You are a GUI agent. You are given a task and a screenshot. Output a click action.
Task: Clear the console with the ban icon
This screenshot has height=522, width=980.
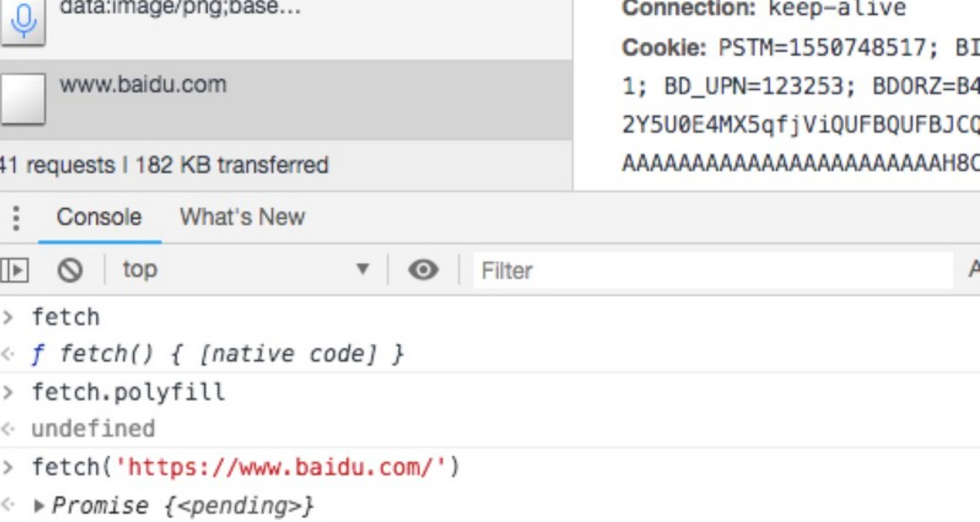[x=70, y=270]
